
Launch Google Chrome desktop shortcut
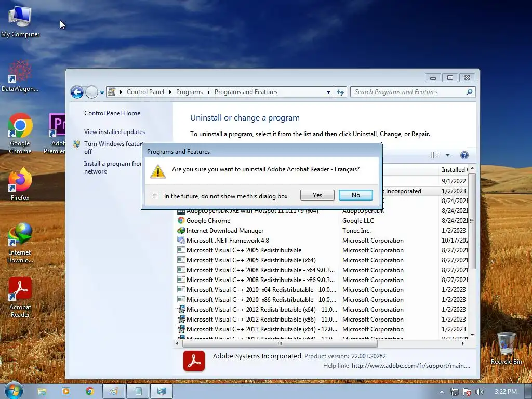[x=20, y=134]
